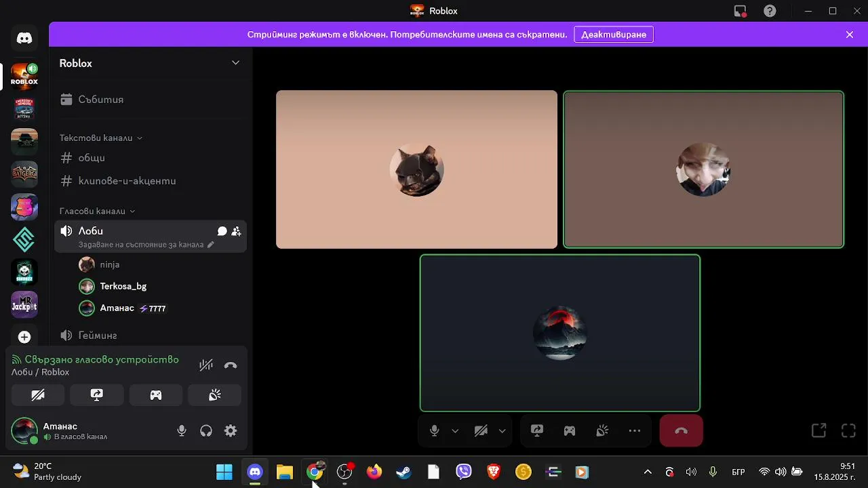Mute microphone in the user panel
This screenshot has width=868, height=488.
(x=182, y=430)
